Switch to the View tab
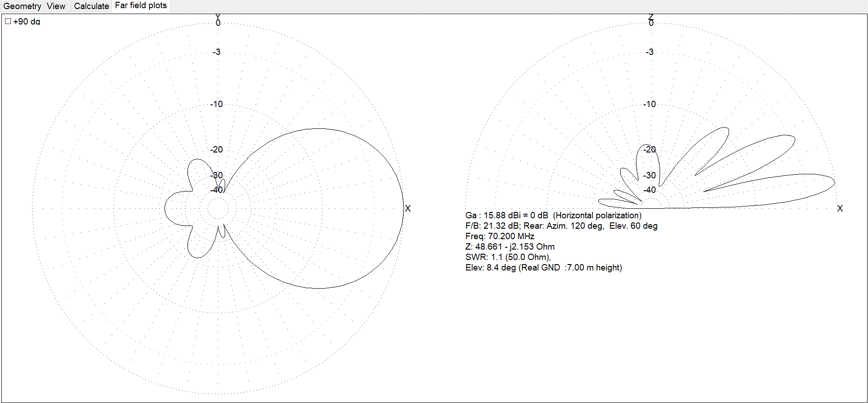 pyautogui.click(x=56, y=6)
